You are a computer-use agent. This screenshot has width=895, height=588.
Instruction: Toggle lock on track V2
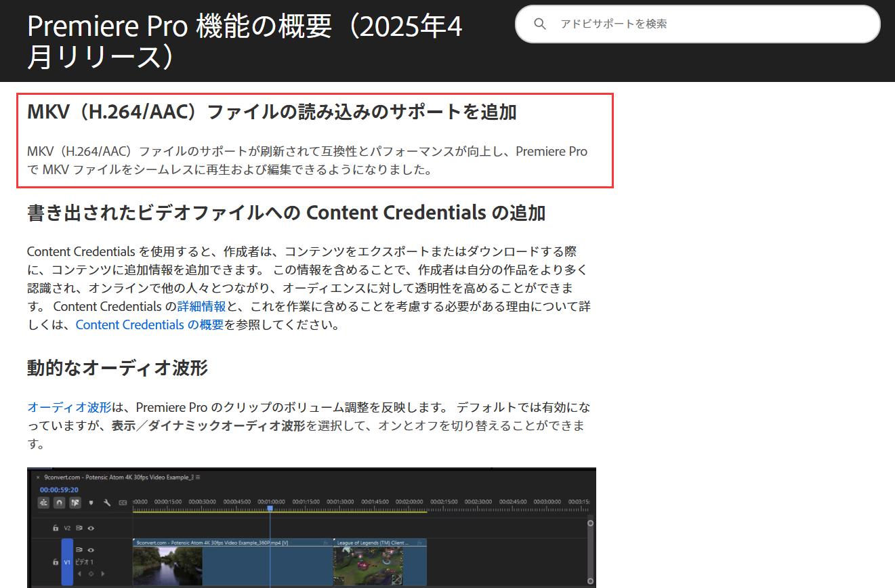(56, 528)
